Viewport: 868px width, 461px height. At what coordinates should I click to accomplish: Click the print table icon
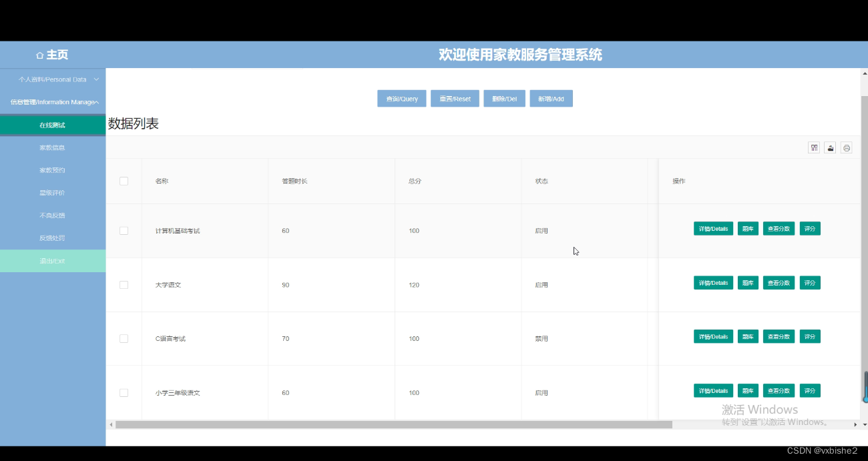pos(847,148)
